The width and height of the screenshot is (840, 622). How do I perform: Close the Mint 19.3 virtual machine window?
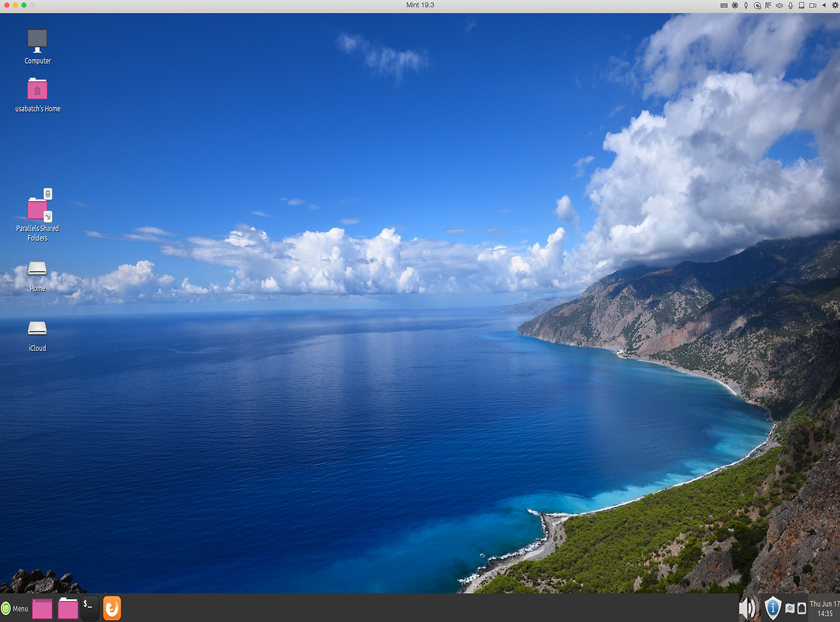(x=6, y=5)
